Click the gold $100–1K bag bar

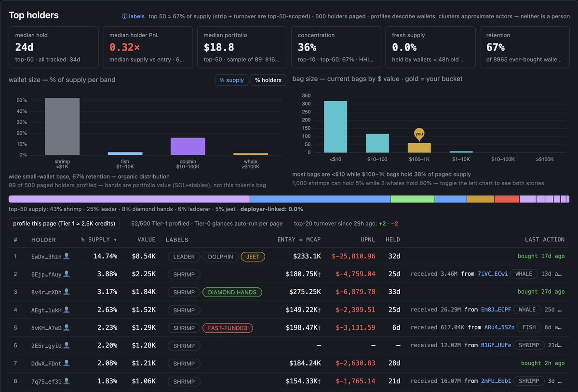point(419,148)
